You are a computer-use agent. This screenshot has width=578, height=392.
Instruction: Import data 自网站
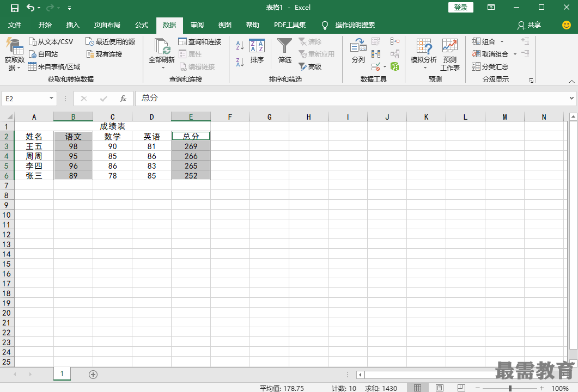[x=44, y=54]
